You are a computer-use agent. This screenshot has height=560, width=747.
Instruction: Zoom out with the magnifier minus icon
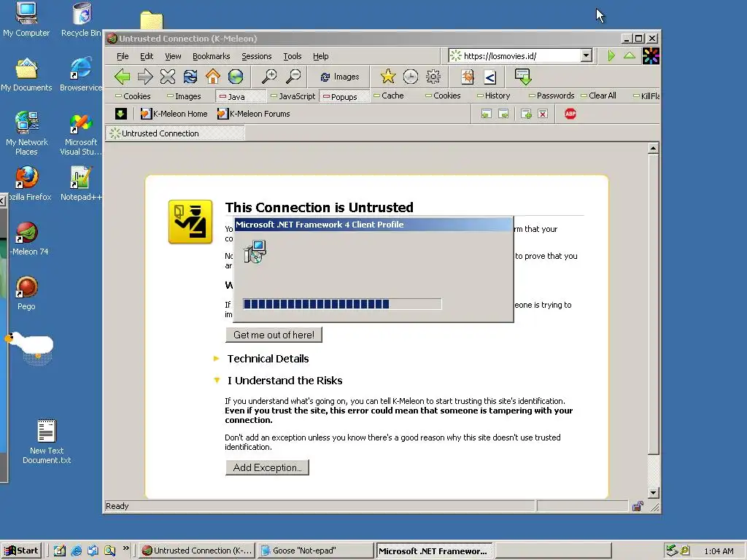(293, 76)
